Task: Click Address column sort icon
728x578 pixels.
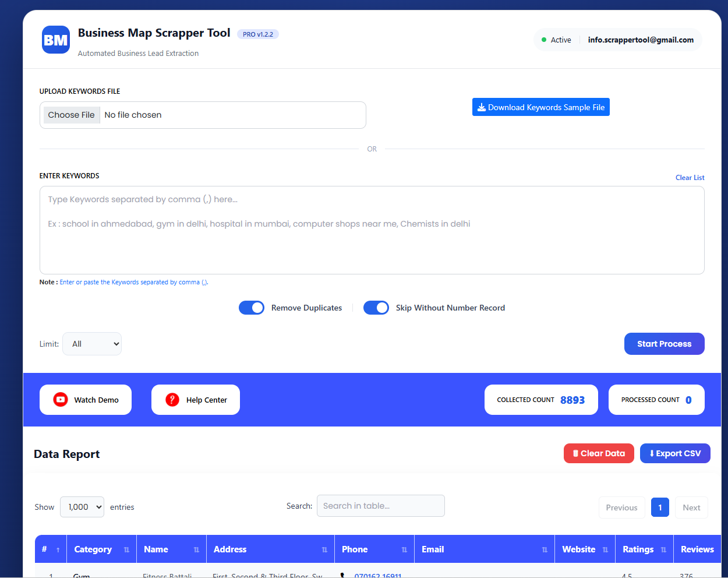Action: (324, 549)
